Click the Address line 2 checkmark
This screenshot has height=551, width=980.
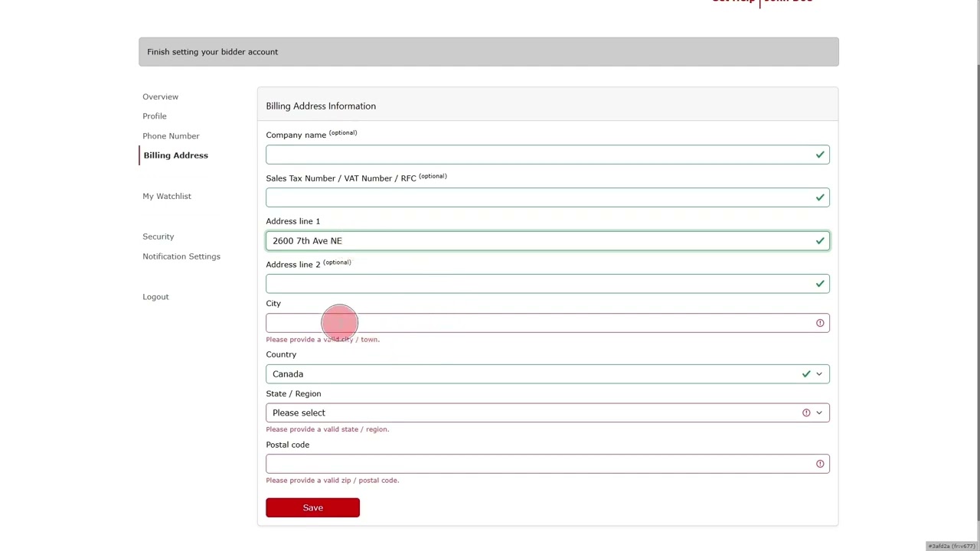point(820,284)
